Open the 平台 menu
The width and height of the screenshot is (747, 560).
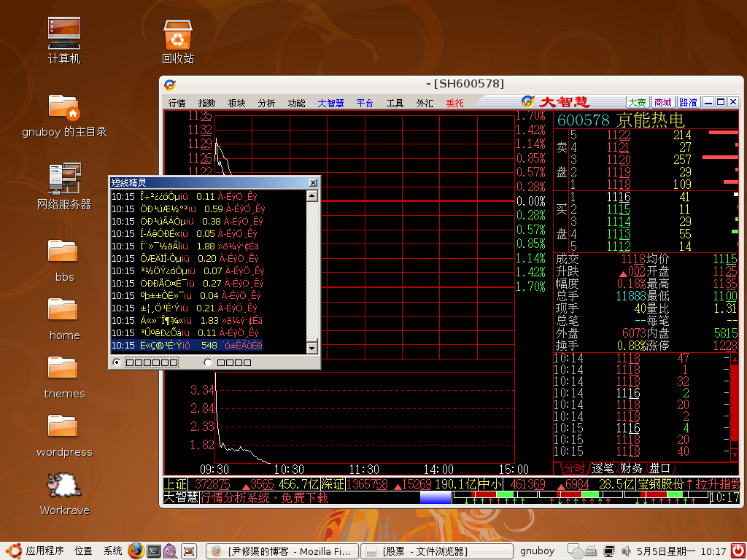click(x=365, y=103)
